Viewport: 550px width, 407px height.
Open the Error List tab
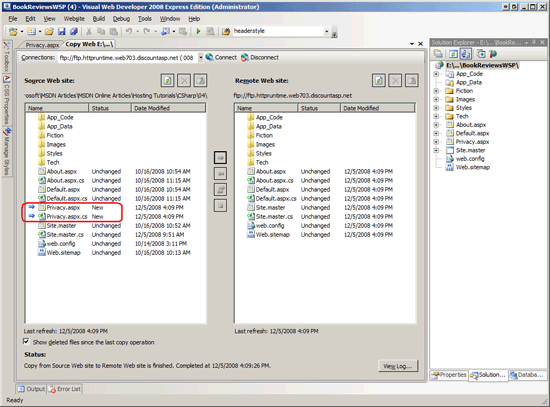(x=65, y=389)
